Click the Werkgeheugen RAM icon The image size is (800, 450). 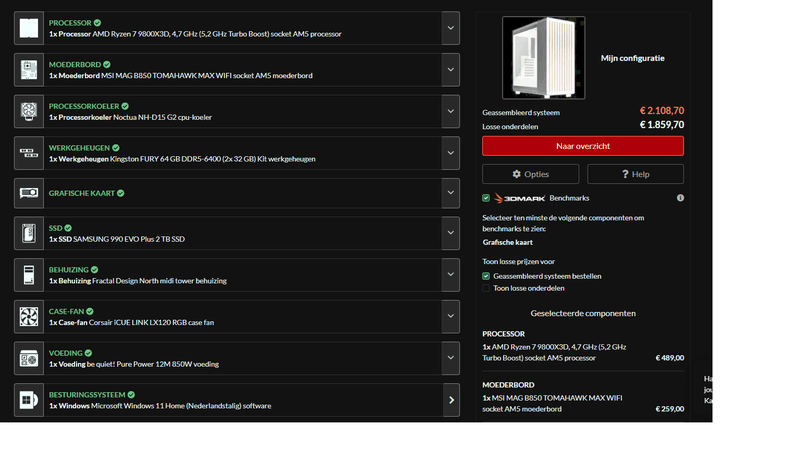tap(29, 153)
